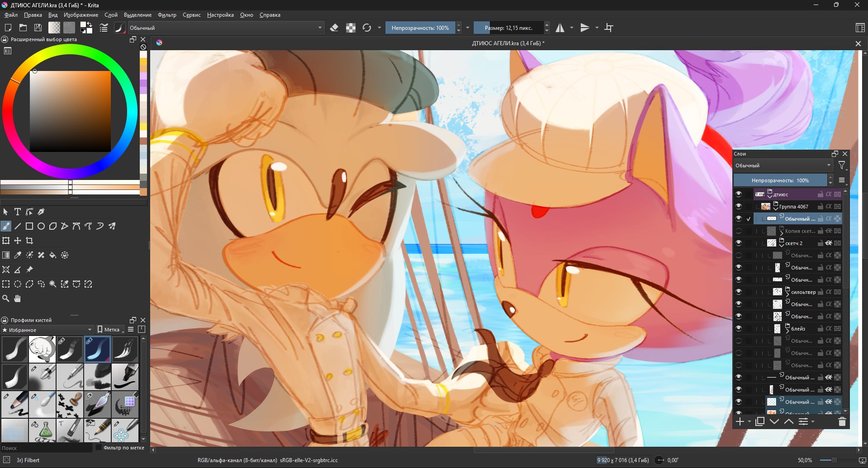Click the Поиск brush search field
The height and width of the screenshot is (468, 868).
coord(47,448)
